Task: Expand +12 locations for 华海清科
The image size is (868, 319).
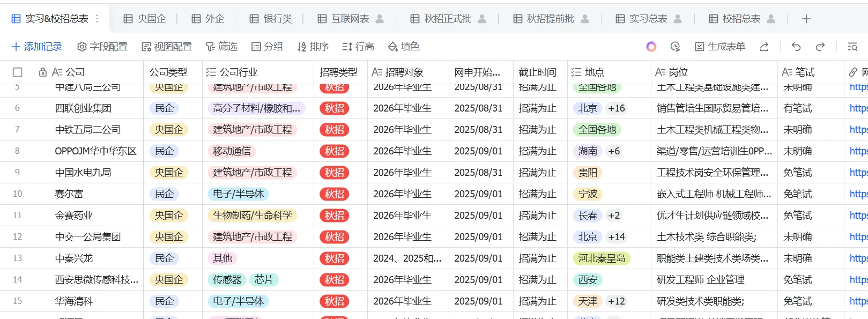Action: click(x=616, y=301)
